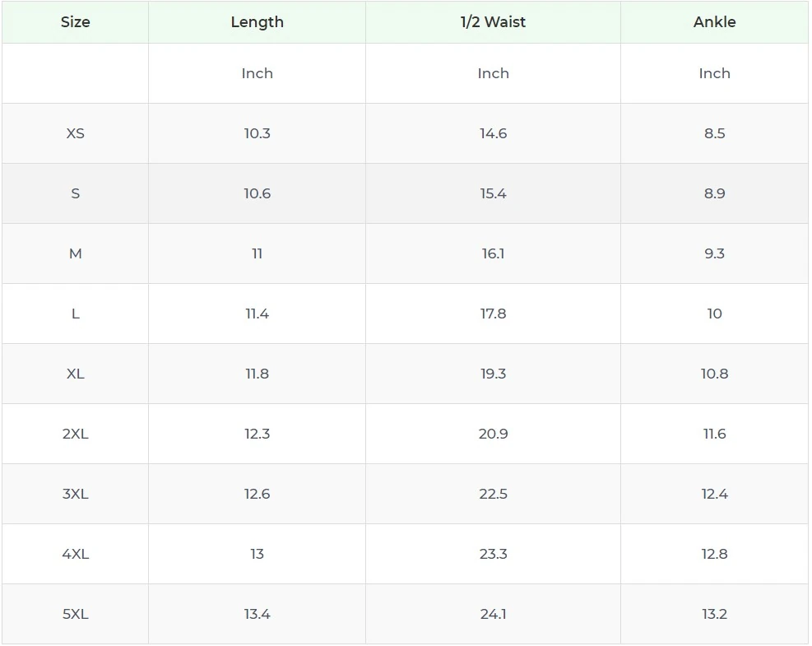Click the 15.4 half waist value
812x646 pixels.
pos(493,193)
